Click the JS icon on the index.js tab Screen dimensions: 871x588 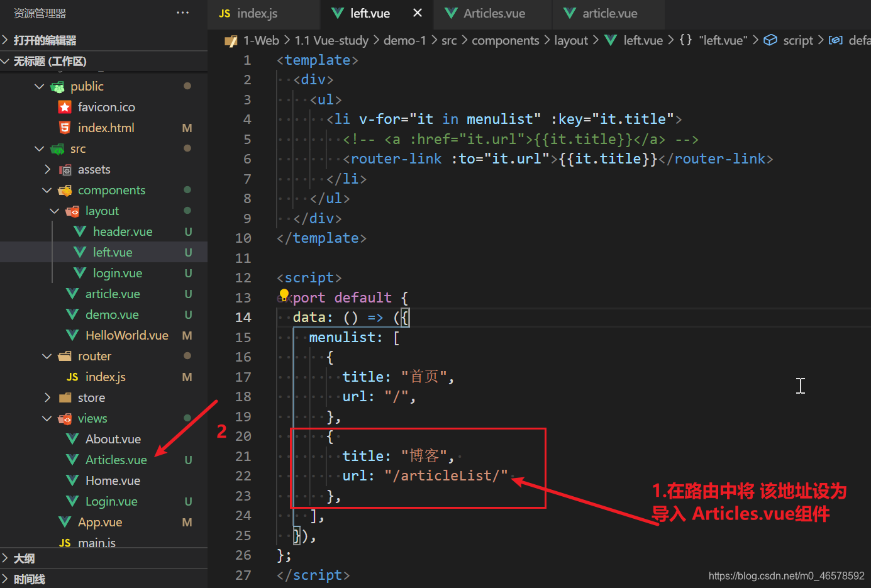click(225, 13)
